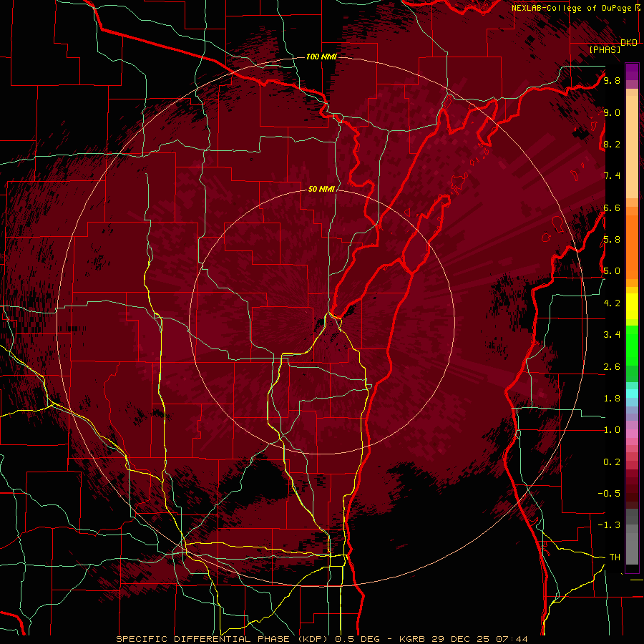The width and height of the screenshot is (644, 644).
Task: Click the TH threshold label
Action: coord(615,557)
